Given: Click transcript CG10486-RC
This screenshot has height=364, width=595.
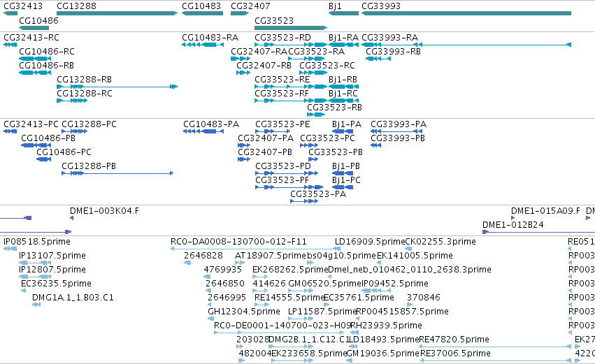Looking at the screenshot, I should tap(47, 52).
